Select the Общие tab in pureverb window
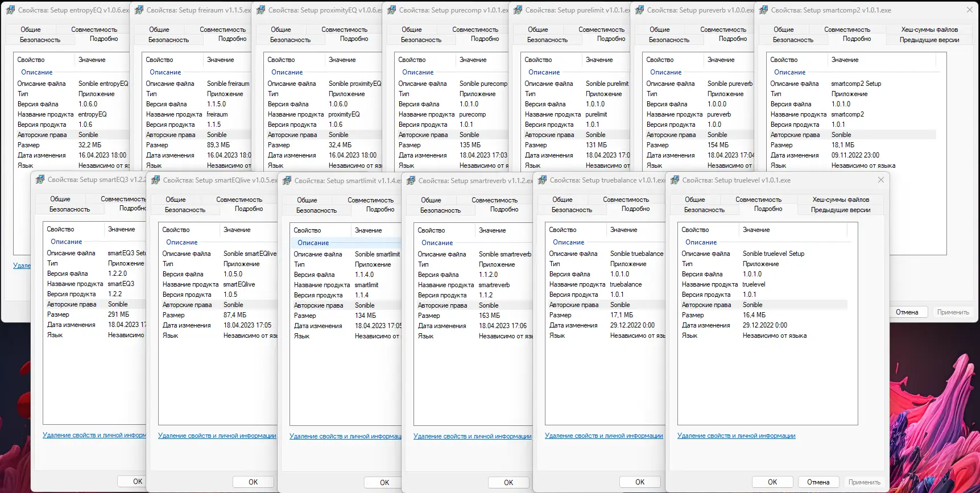Viewport: 980px width, 493px height. 660,30
